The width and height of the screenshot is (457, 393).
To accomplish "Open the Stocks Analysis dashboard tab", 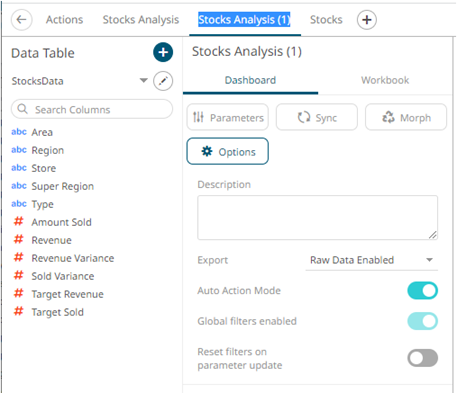I will tap(141, 20).
